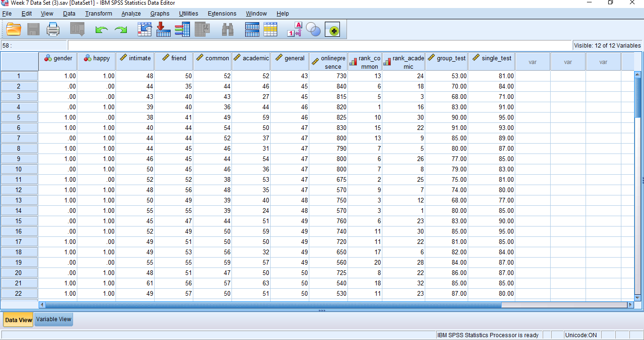Screen dimensions: 644x340
Task: Open Use Variable Sets circles icon
Action: click(x=313, y=30)
